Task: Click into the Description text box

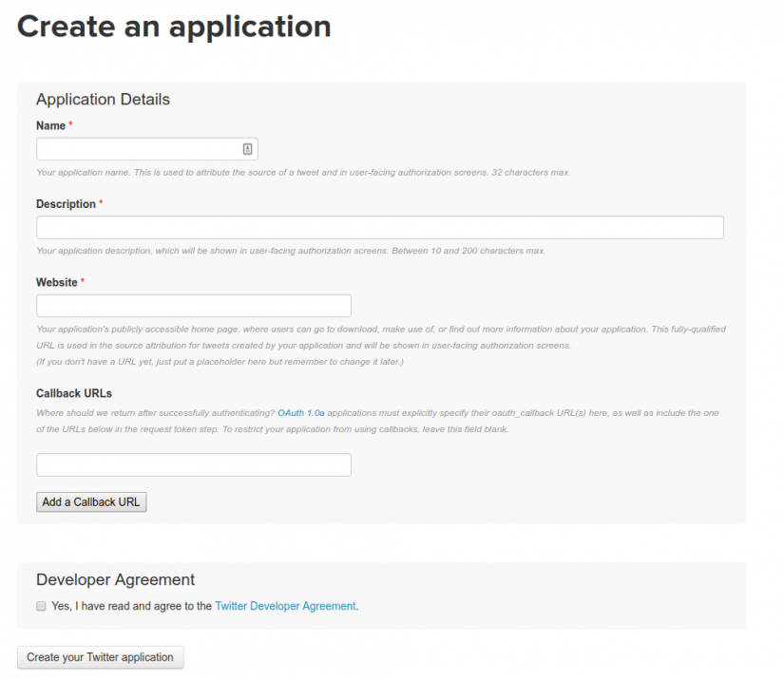Action: (379, 227)
